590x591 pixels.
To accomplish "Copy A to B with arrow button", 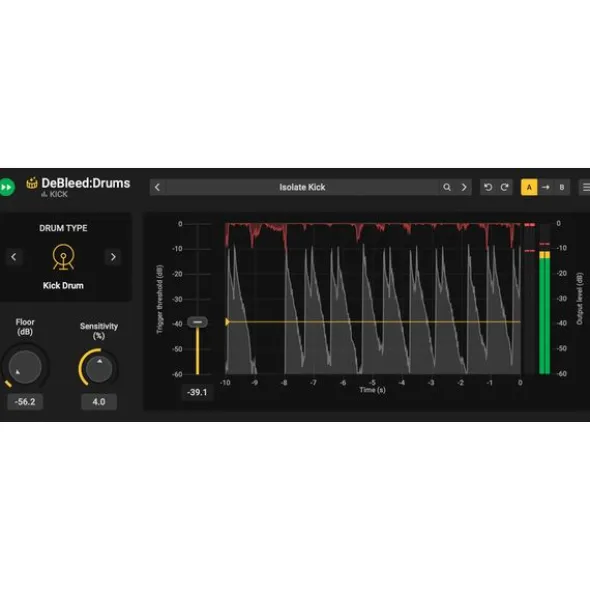I will click(x=546, y=187).
